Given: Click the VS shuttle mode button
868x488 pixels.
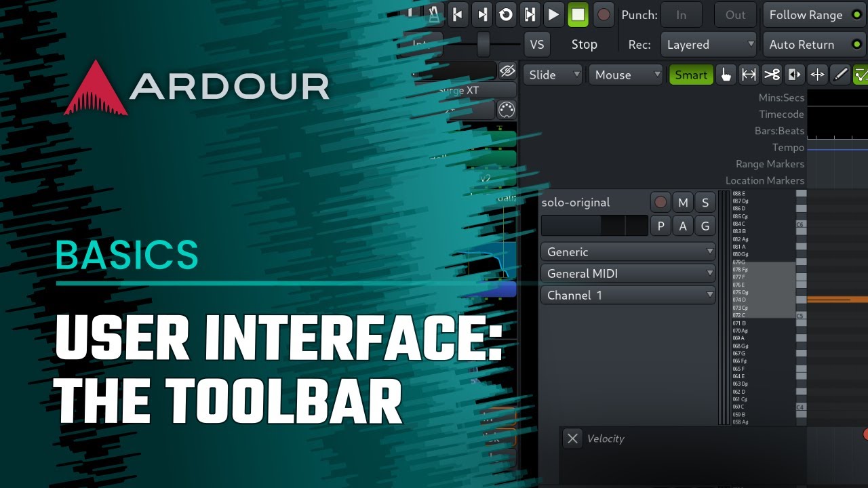Looking at the screenshot, I should (x=536, y=45).
